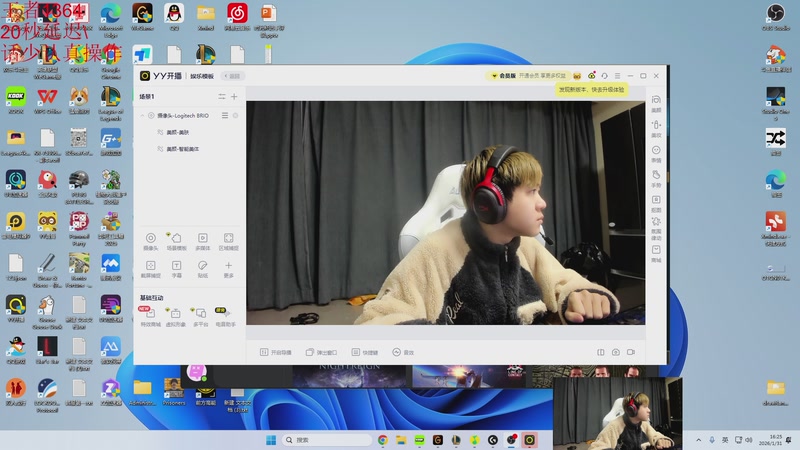Show hidden system tray icons chevron
The width and height of the screenshot is (800, 450).
click(x=698, y=440)
